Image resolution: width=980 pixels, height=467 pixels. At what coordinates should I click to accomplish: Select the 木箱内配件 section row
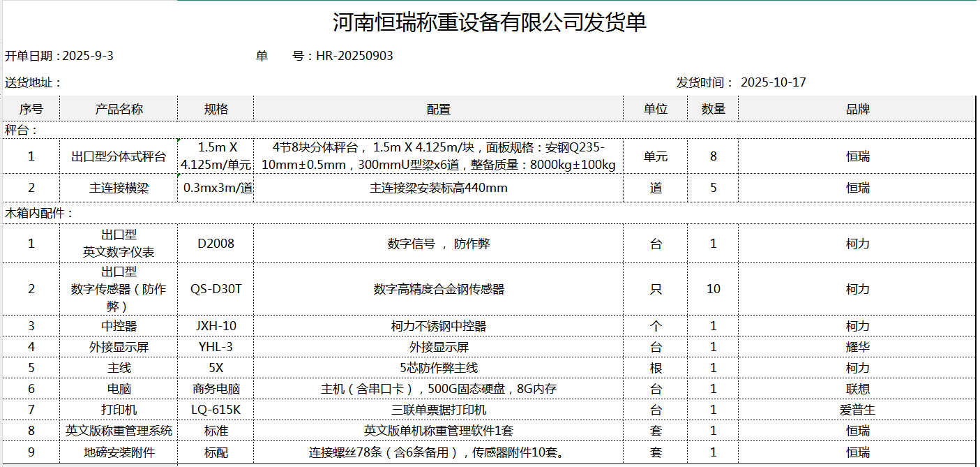click(39, 213)
